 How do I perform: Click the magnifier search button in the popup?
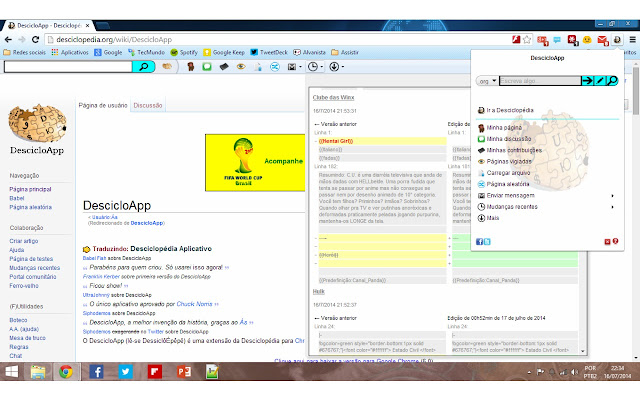[x=612, y=80]
